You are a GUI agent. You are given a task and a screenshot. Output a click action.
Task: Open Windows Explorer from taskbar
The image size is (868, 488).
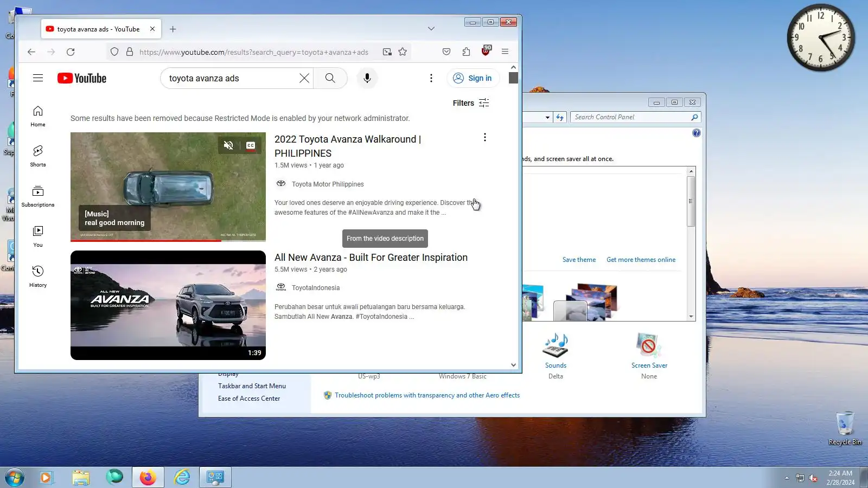[x=80, y=478]
